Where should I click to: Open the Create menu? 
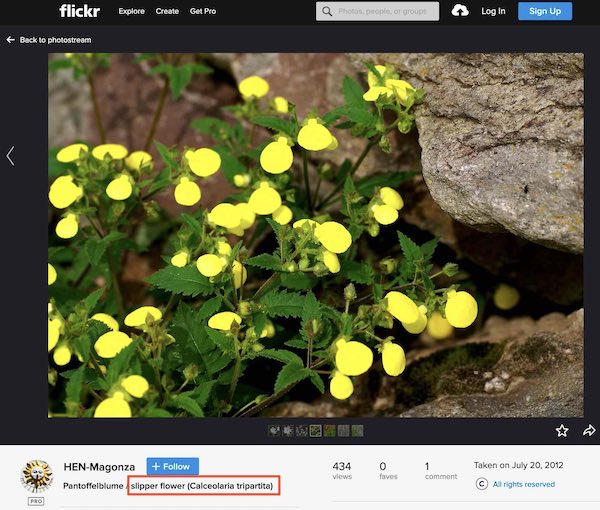(167, 11)
